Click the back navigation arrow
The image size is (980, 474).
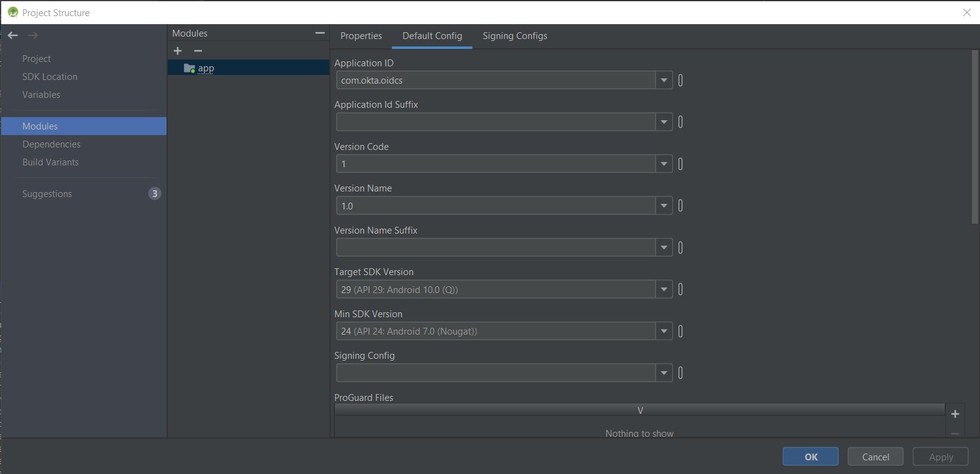(12, 35)
